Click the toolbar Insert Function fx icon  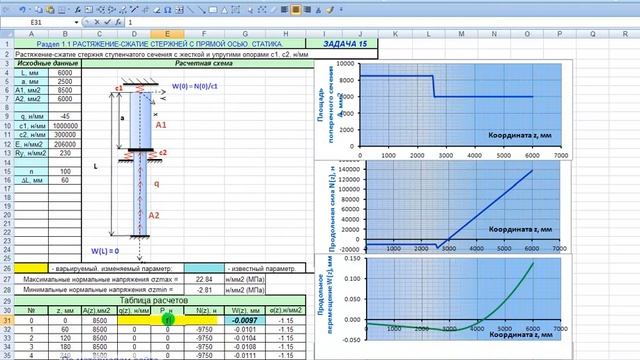[x=77, y=10]
